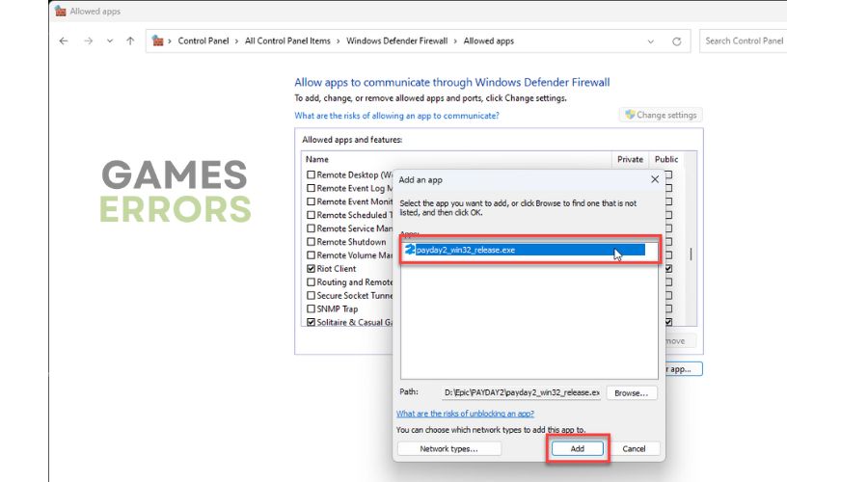Expand chevron after All Control Panel Items
Viewport: 868px width, 482px height.
[339, 40]
